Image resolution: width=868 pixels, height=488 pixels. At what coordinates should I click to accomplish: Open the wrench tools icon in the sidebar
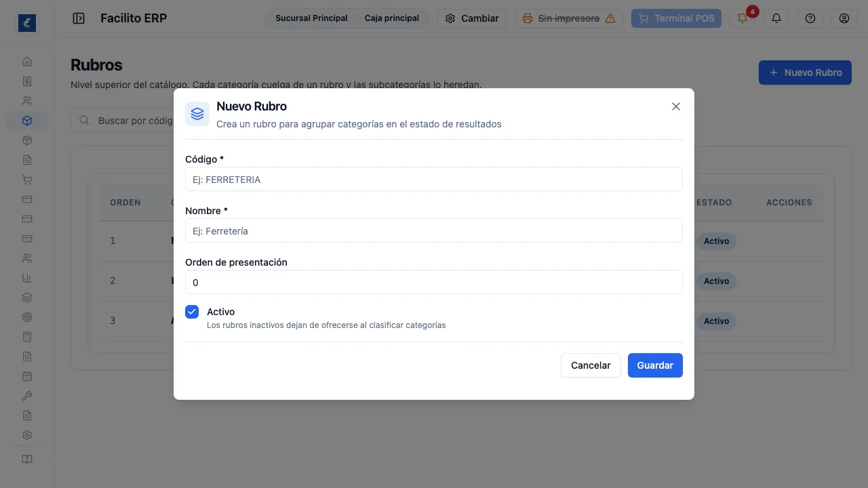pyautogui.click(x=27, y=396)
